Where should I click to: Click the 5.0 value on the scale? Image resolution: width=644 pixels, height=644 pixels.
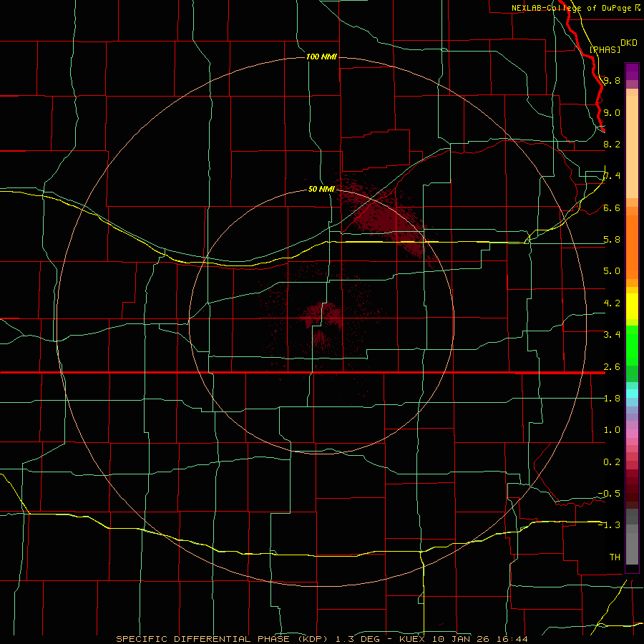(612, 271)
